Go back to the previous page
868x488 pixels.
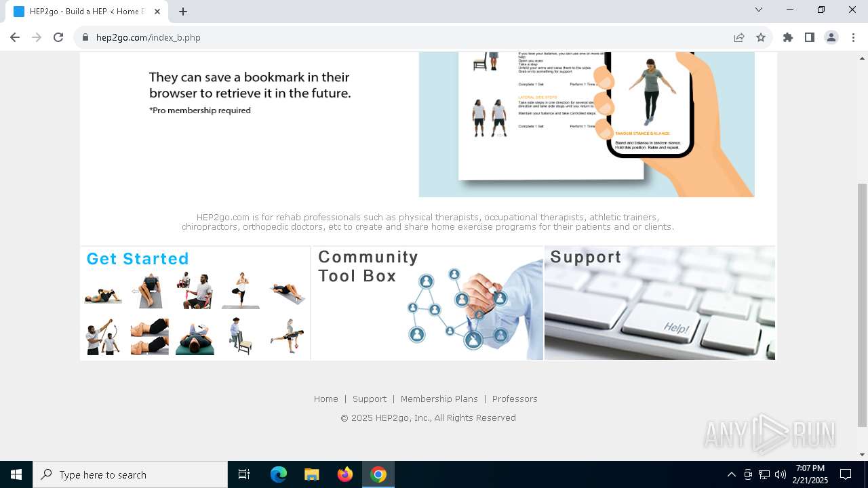coord(15,37)
